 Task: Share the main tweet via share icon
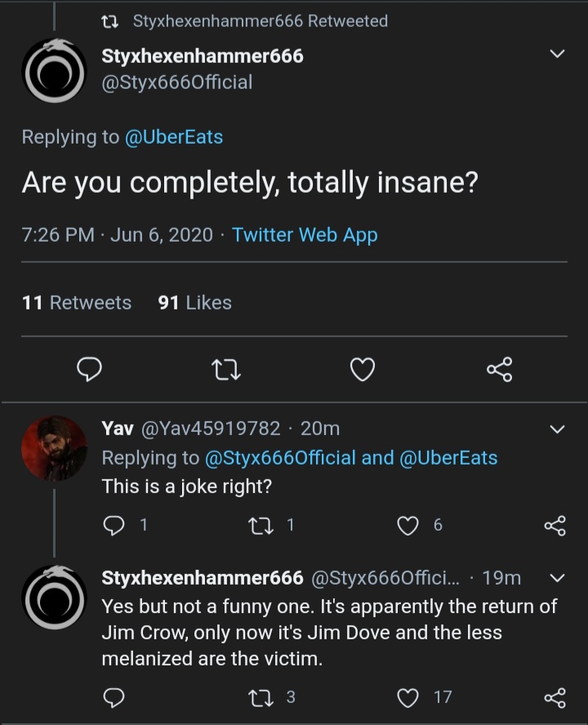[500, 369]
